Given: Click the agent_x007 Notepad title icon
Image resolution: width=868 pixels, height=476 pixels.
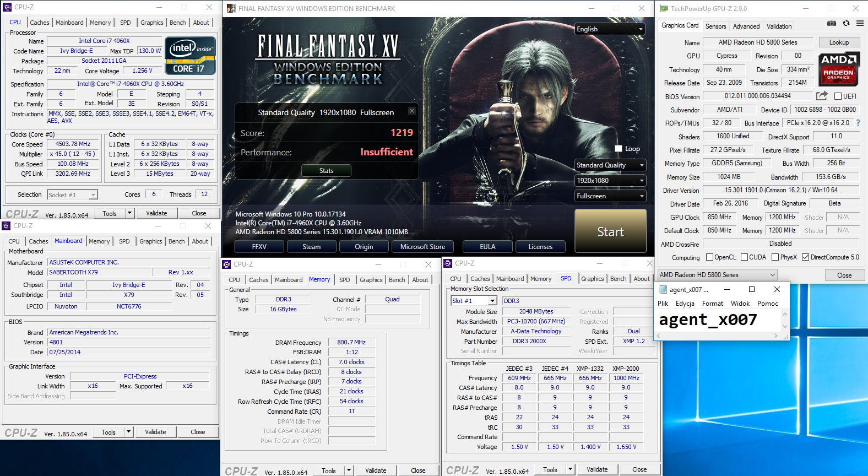Looking at the screenshot, I should tap(663, 289).
